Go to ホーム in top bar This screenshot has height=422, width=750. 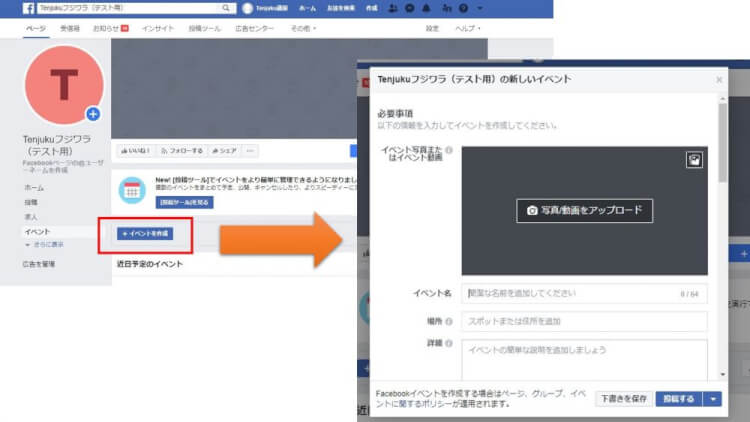[x=307, y=8]
